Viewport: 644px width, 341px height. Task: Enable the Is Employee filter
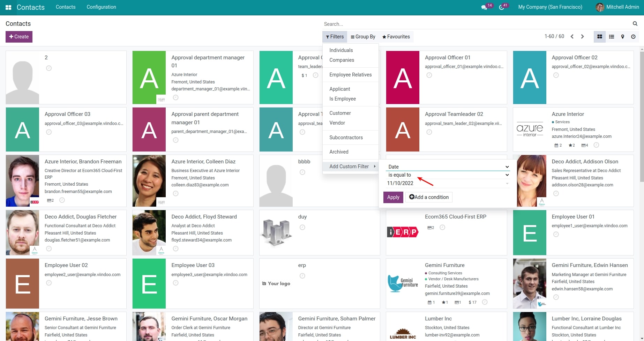pyautogui.click(x=342, y=99)
